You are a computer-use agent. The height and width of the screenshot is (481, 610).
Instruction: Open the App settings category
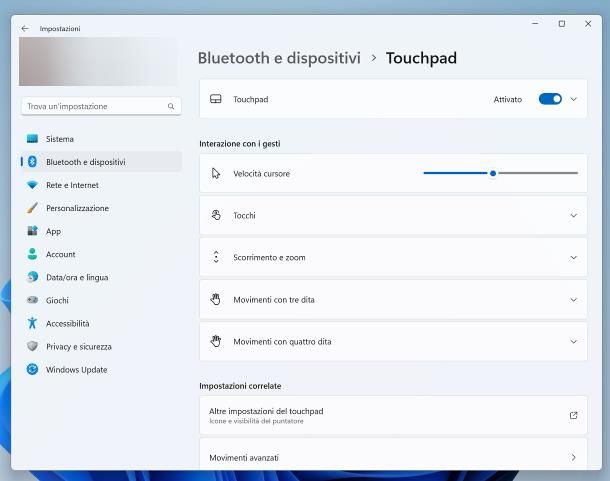[53, 231]
